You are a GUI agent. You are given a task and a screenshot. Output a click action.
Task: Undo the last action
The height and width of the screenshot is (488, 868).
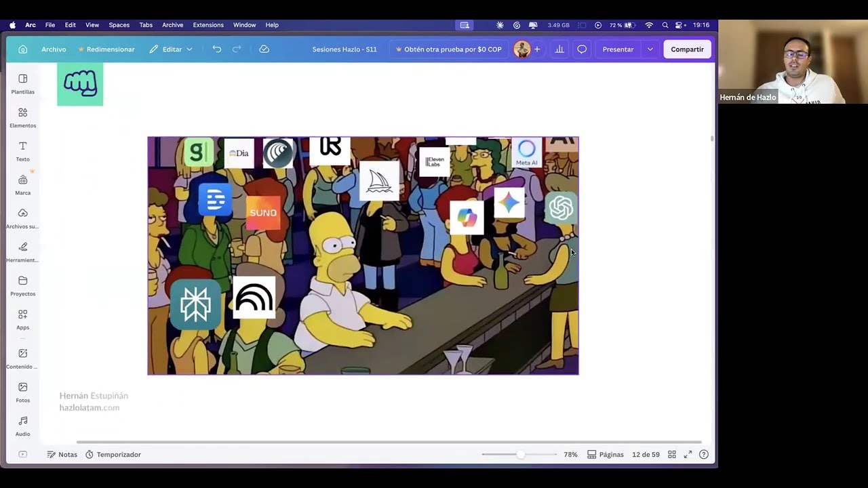pos(216,49)
